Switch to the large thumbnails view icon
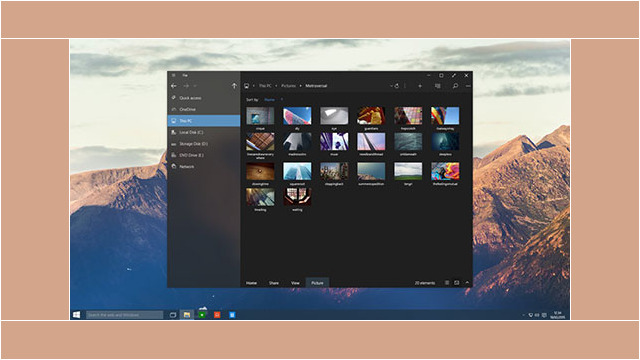The height and width of the screenshot is (360, 640). coord(457,282)
